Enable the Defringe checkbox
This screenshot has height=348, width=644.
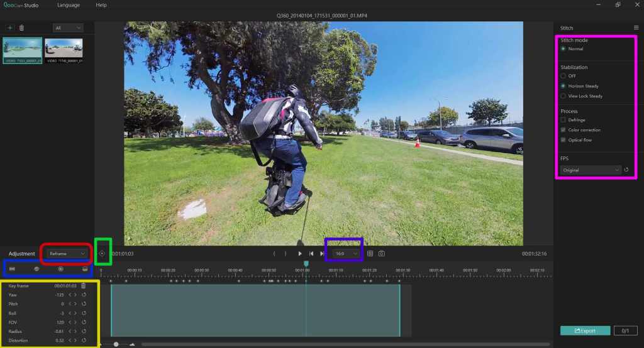(x=563, y=120)
